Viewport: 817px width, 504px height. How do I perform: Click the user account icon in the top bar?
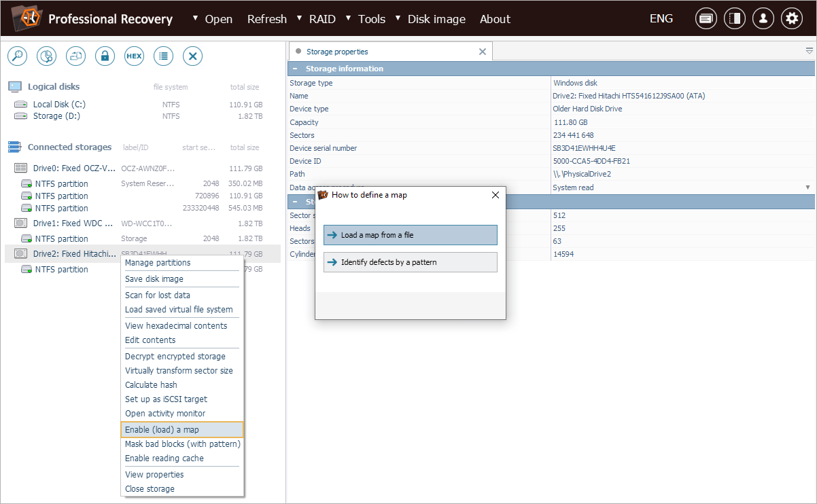[763, 19]
